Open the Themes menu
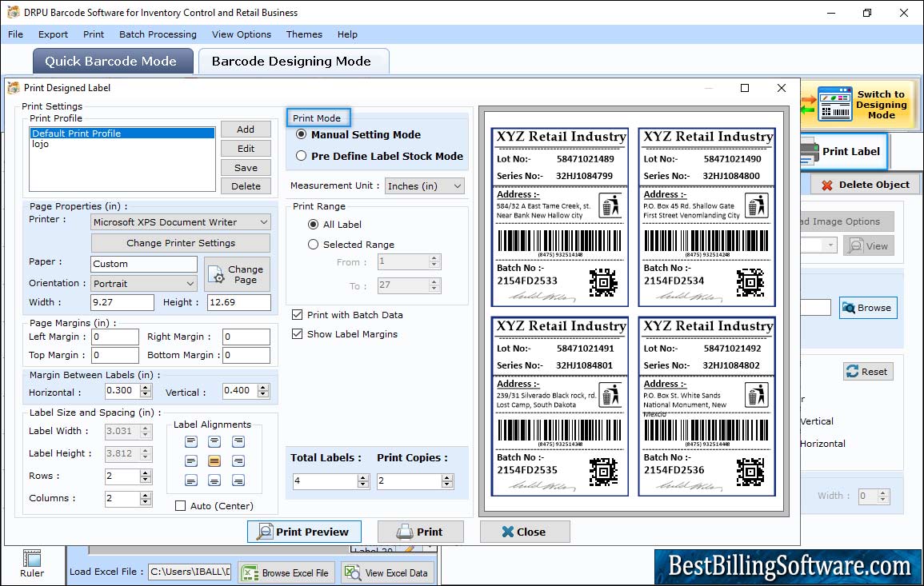 (304, 34)
